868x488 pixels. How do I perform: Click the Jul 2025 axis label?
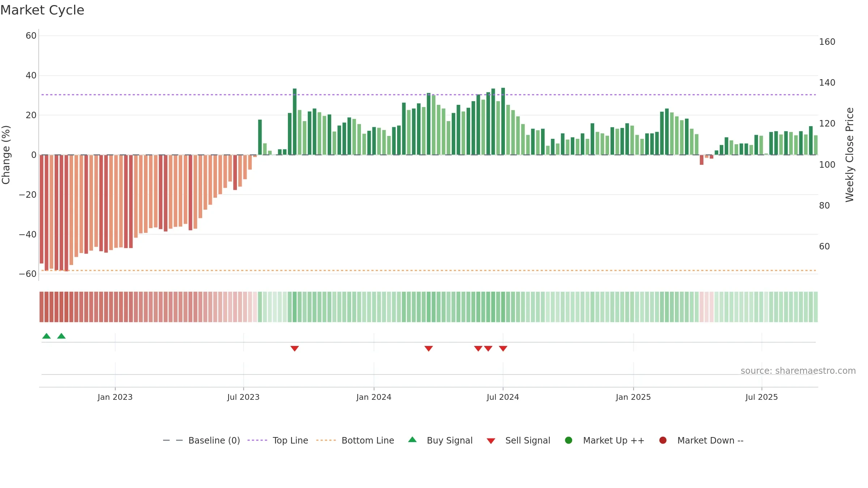tap(762, 397)
